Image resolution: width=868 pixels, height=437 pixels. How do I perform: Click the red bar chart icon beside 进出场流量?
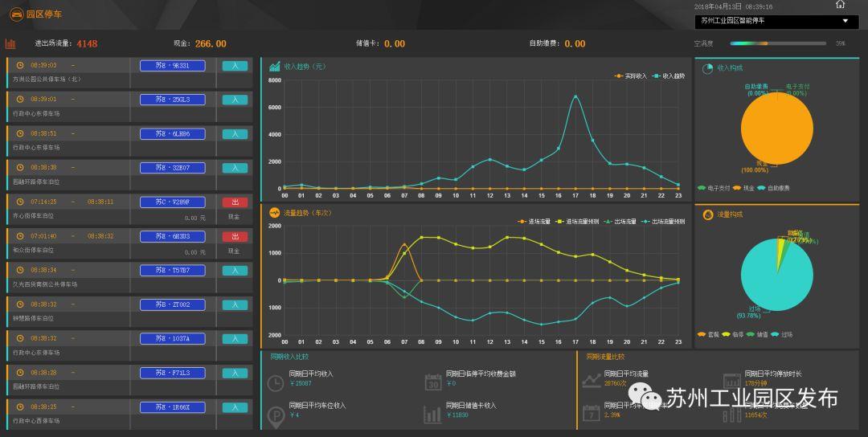tap(11, 43)
